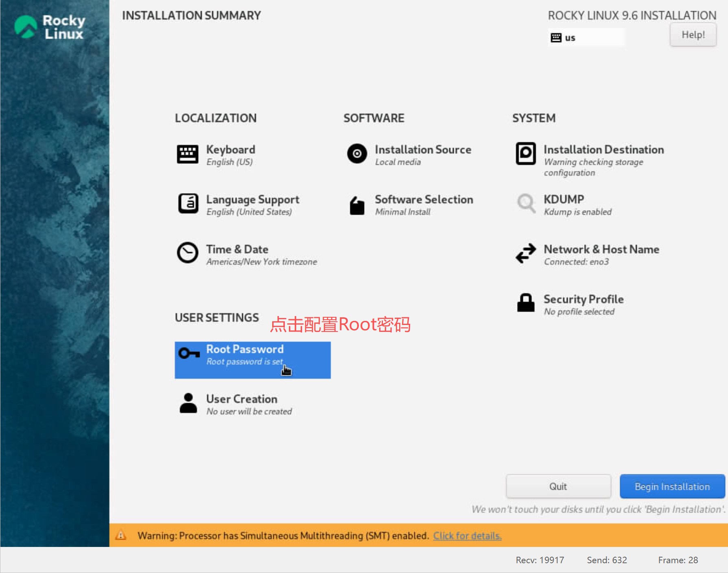Click the Security Profile lock icon
Image resolution: width=728 pixels, height=573 pixels.
coord(526,303)
